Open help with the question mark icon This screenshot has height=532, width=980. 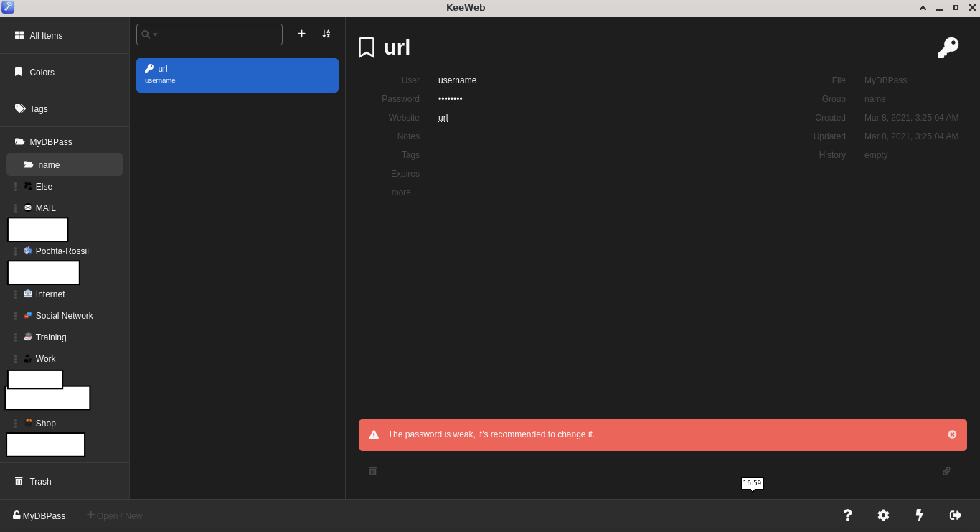click(x=847, y=515)
